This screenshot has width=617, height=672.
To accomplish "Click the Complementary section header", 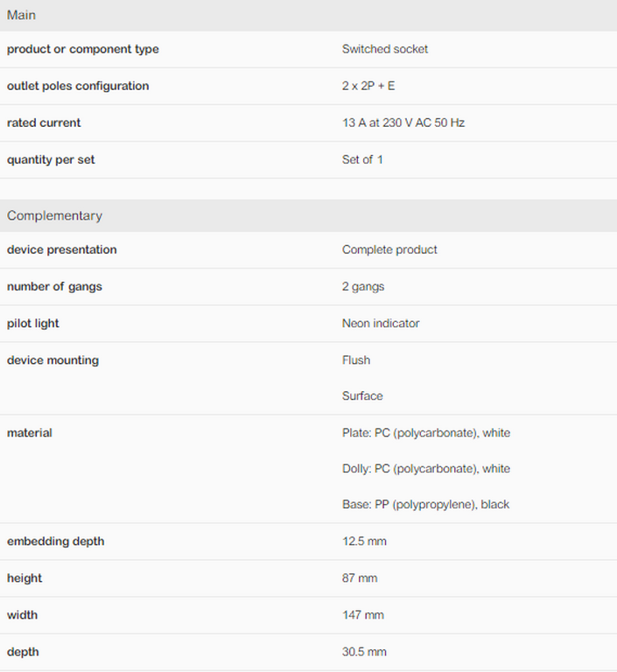I will click(x=54, y=215).
